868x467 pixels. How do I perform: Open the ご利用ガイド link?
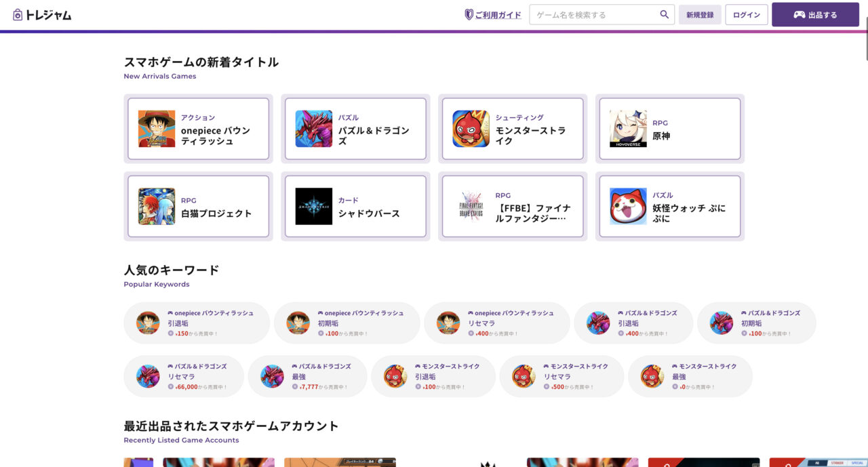pos(498,15)
